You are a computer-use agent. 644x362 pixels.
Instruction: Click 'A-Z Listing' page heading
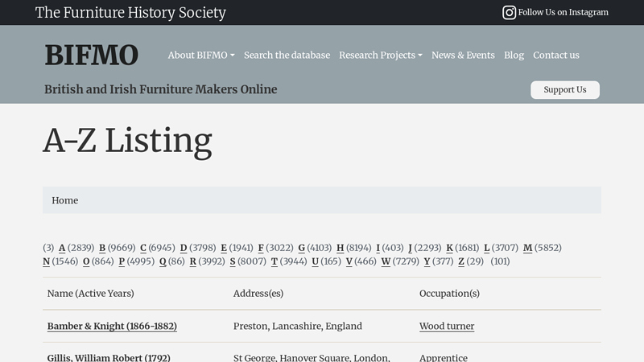point(128,141)
